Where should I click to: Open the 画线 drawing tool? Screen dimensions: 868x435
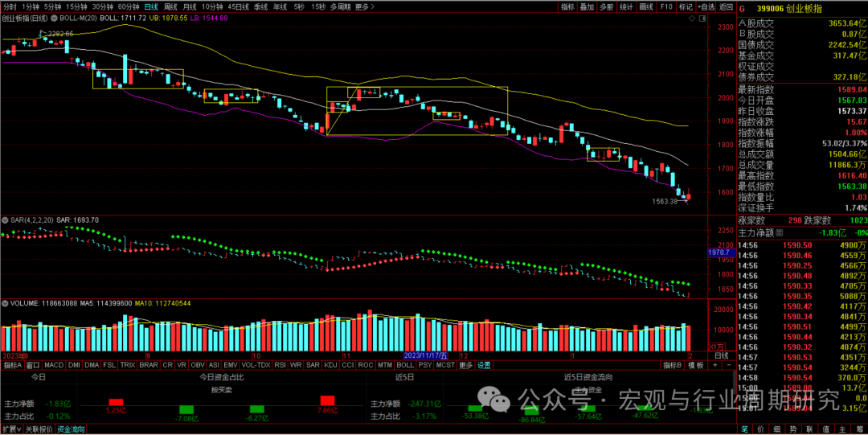point(646,6)
